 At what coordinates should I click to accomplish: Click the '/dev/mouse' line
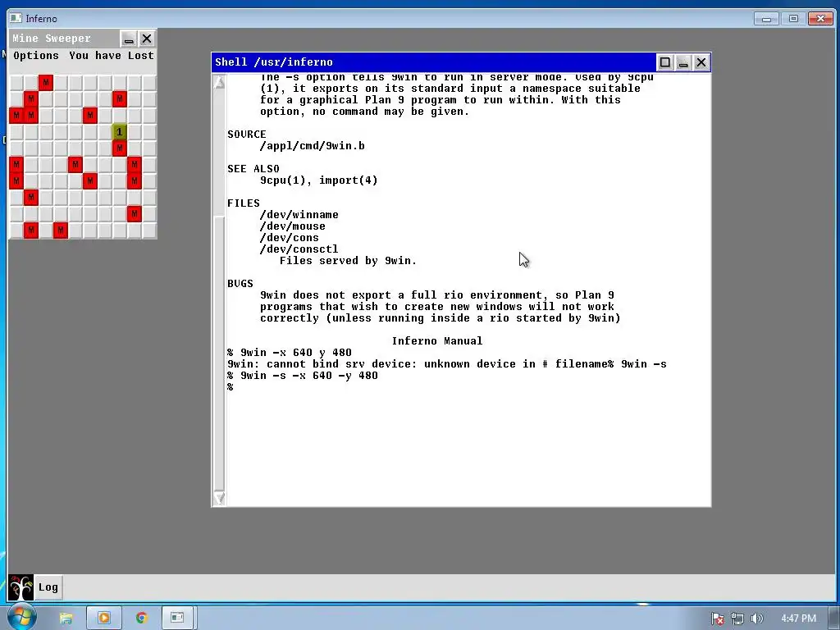pos(293,226)
